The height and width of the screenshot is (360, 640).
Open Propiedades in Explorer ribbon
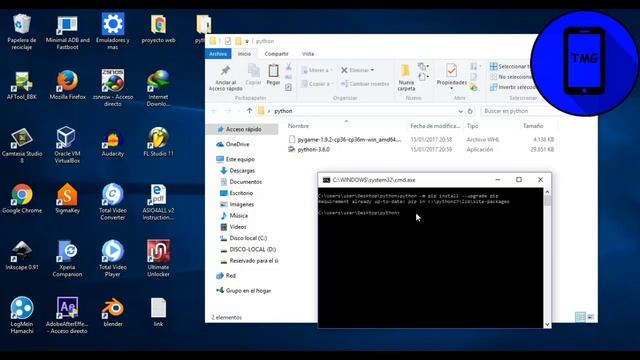tap(451, 75)
